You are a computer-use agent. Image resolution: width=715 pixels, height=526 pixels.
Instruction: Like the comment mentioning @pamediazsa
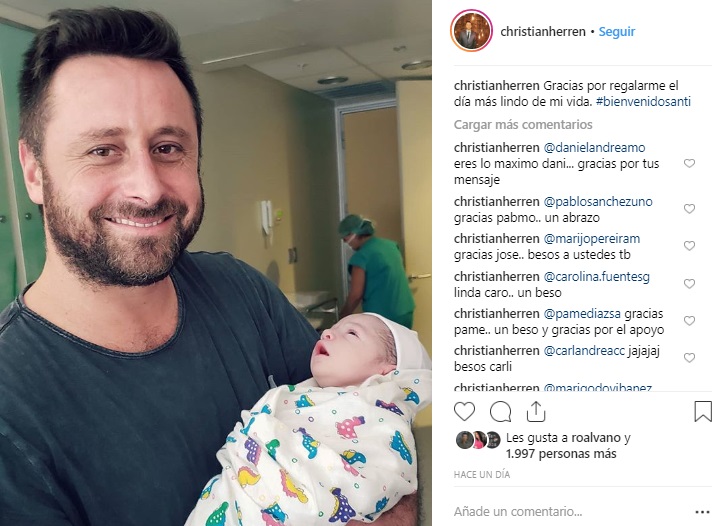(x=689, y=321)
